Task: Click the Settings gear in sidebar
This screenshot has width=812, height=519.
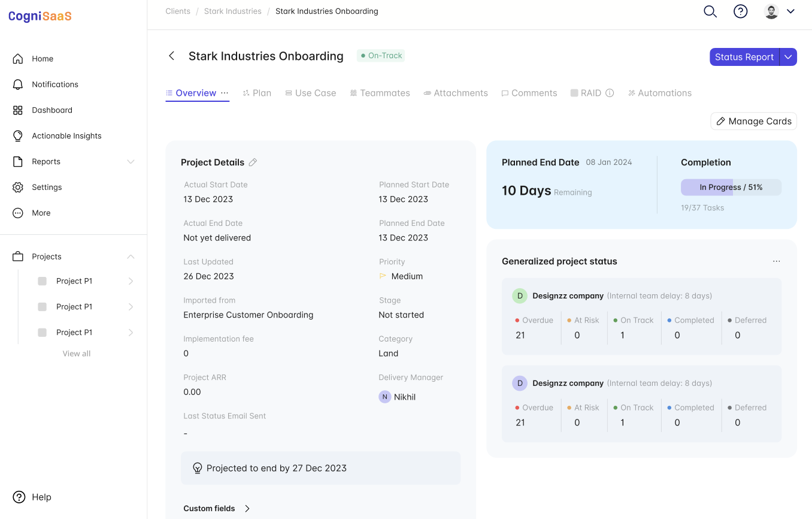Action: click(18, 188)
